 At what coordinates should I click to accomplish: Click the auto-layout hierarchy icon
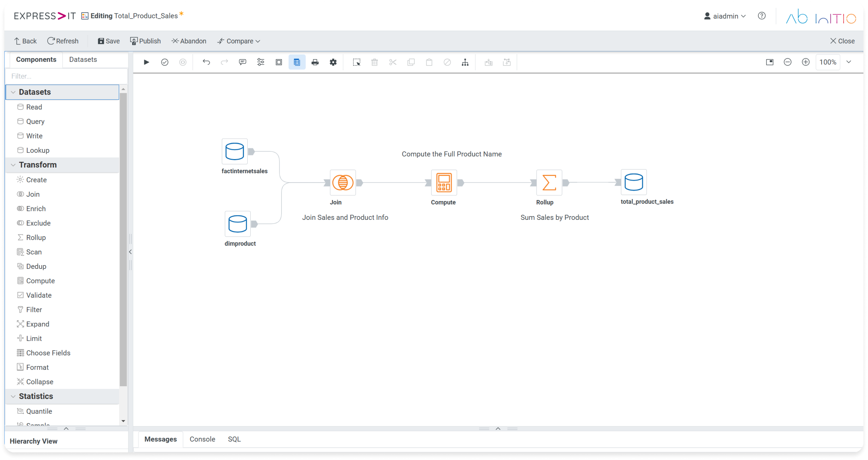465,62
